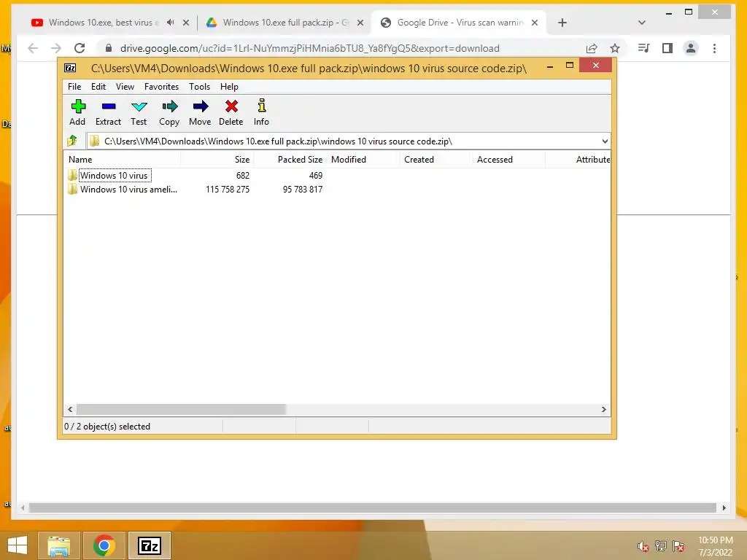The width and height of the screenshot is (747, 560).
Task: Select the Windows 10 virus folder
Action: tap(114, 175)
